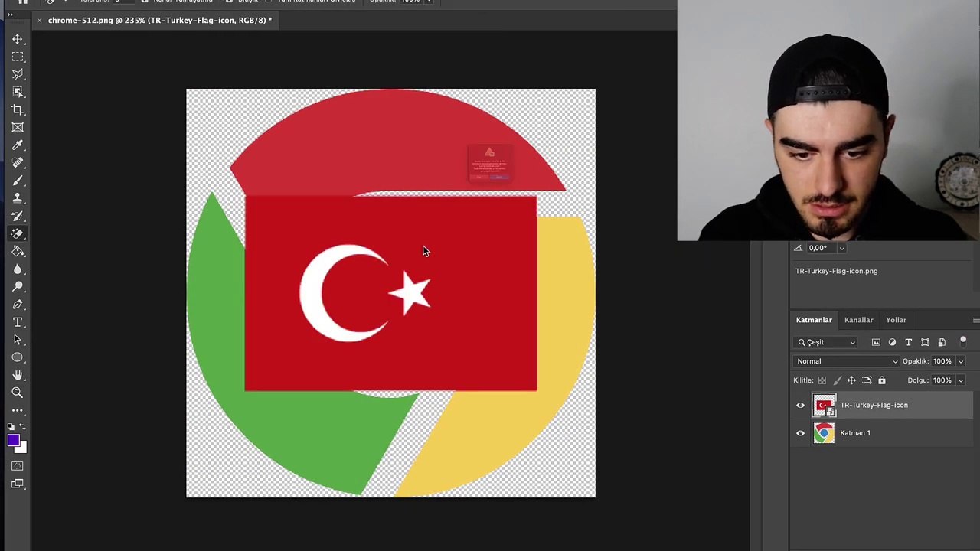This screenshot has width=980, height=551.
Task: Select the Pen tool
Action: (x=18, y=305)
